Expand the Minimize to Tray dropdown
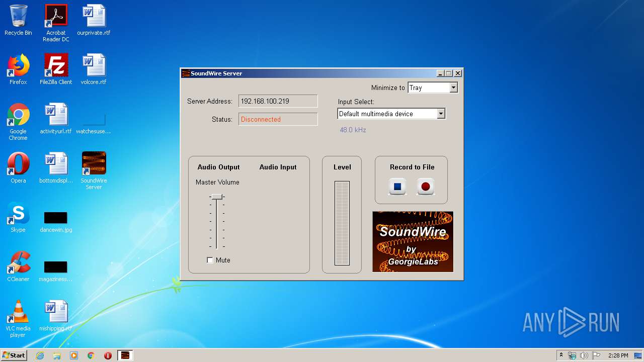 click(x=453, y=87)
